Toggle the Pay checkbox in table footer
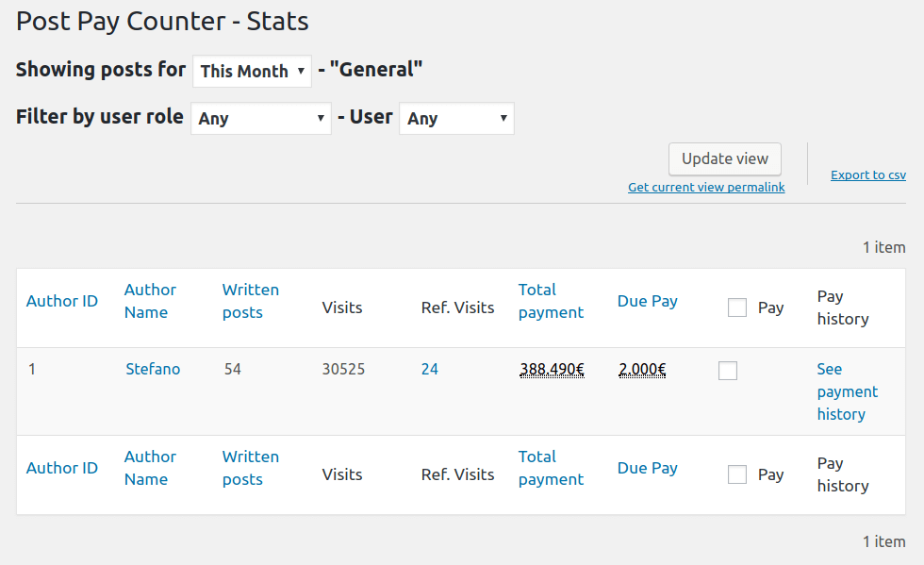 tap(737, 474)
